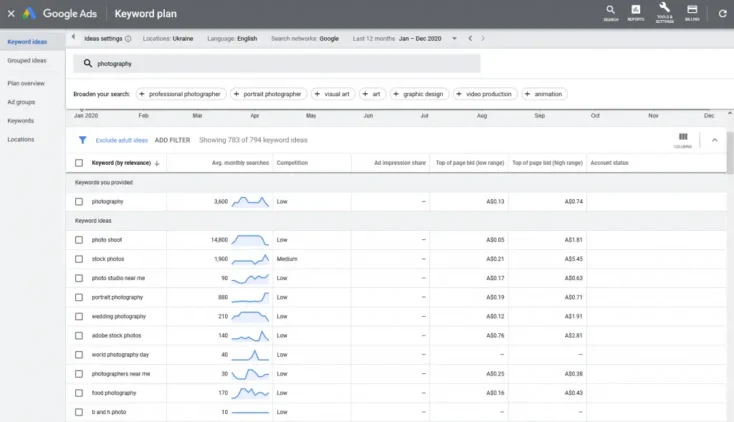
Task: Open the Columns selector icon
Action: point(683,140)
